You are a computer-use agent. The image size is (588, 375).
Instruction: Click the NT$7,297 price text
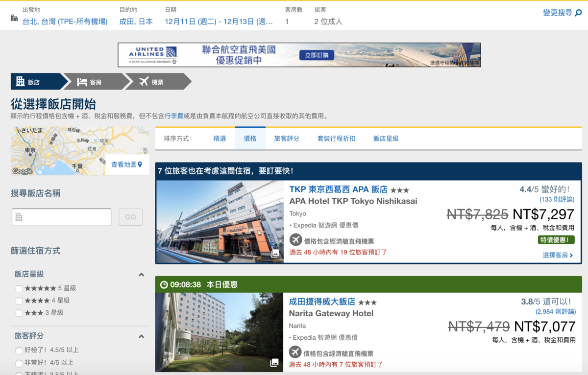[543, 214]
